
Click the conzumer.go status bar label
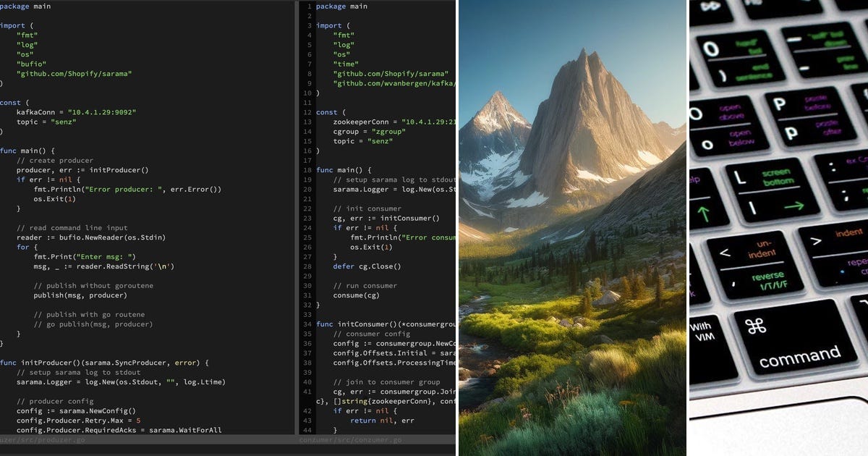(x=352, y=439)
